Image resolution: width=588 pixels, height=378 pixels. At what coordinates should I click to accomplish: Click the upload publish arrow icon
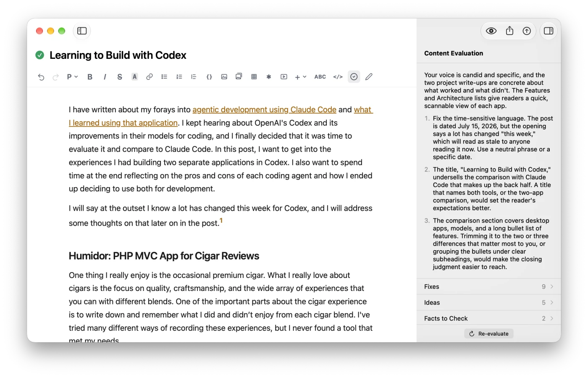[x=527, y=31]
